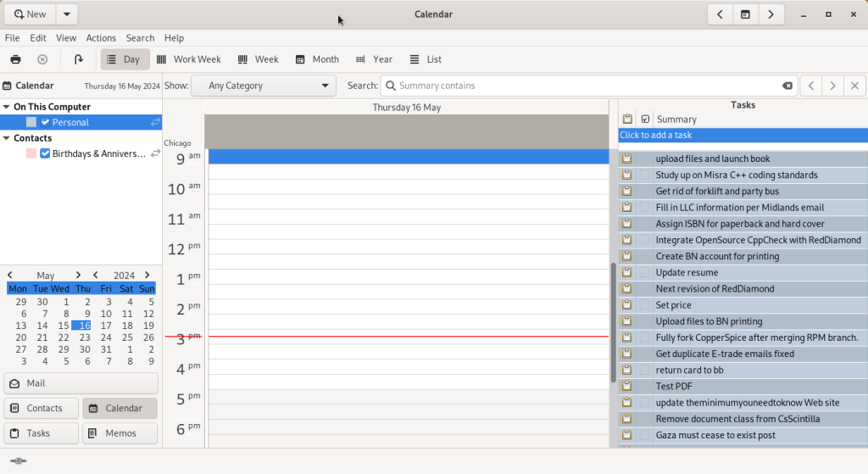
Task: Click the task type column header icon
Action: [x=627, y=119]
